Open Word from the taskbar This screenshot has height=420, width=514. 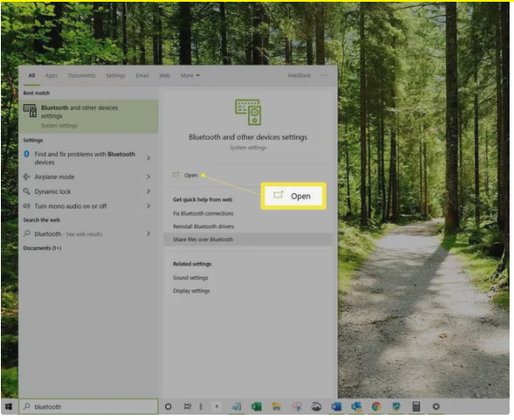coord(336,407)
